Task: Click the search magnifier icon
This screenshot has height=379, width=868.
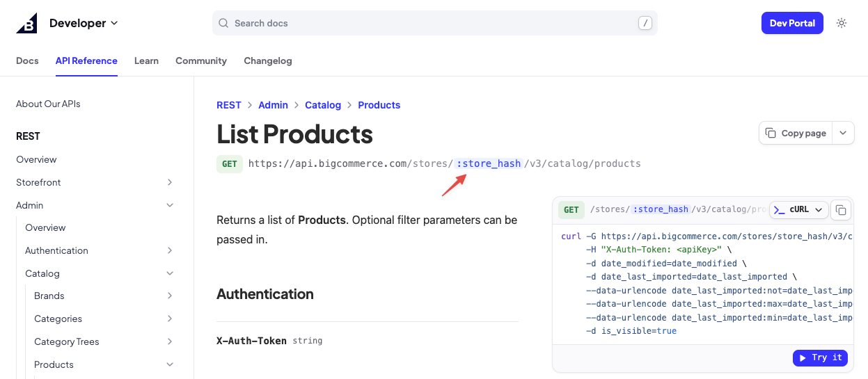Action: coord(223,23)
